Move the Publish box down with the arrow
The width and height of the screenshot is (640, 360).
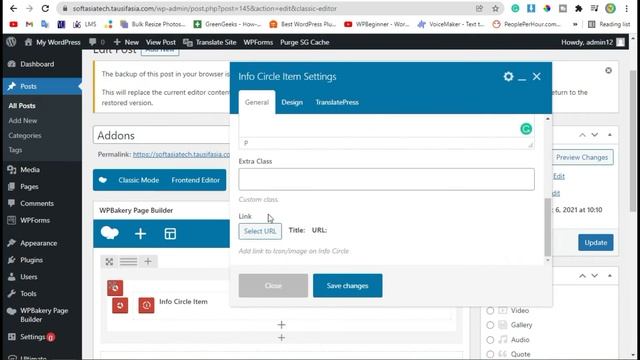coord(595,135)
